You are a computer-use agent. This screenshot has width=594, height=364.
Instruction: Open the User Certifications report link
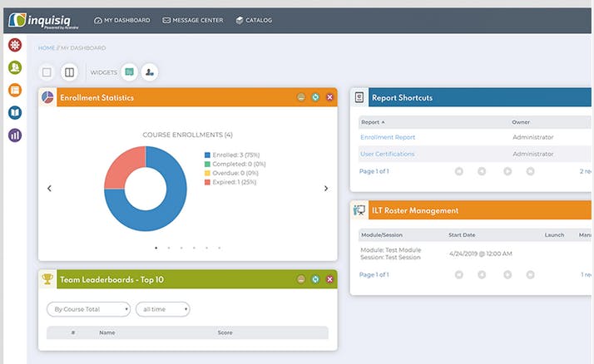click(x=387, y=154)
